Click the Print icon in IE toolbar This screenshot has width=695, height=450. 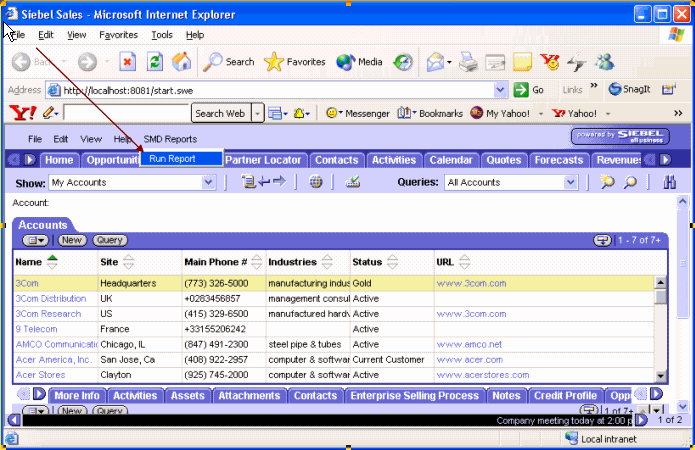[x=468, y=62]
